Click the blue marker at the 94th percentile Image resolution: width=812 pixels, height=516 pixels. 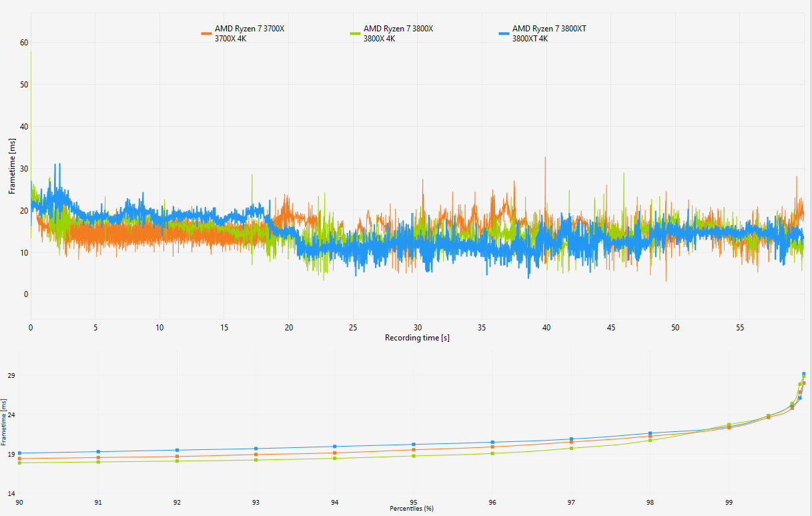[x=335, y=447]
